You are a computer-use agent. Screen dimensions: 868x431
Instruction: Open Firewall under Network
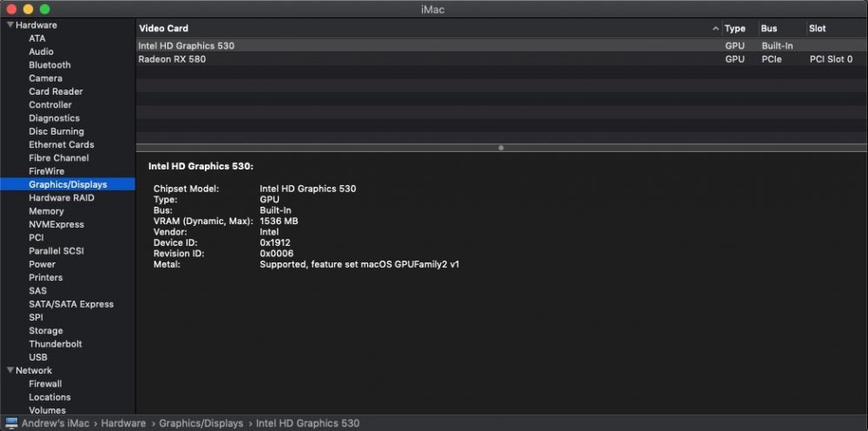(45, 384)
